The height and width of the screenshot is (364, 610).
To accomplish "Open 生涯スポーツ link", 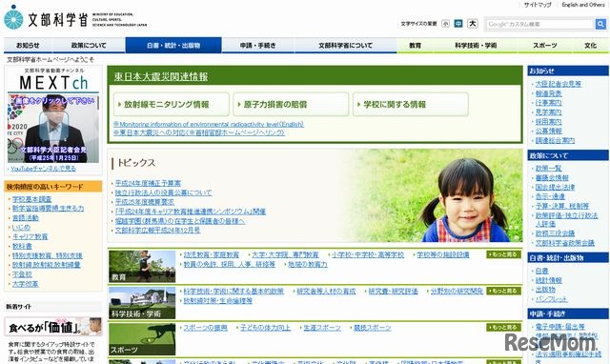I will pyautogui.click(x=322, y=328).
